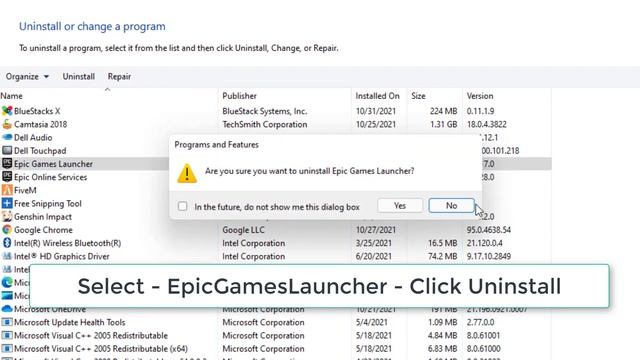Click size '74.2 MB' of Intel driver
The width and height of the screenshot is (640, 360).
(442, 256)
